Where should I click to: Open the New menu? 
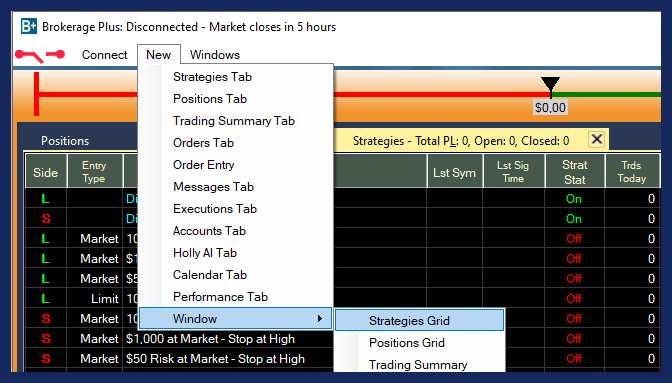pos(159,55)
